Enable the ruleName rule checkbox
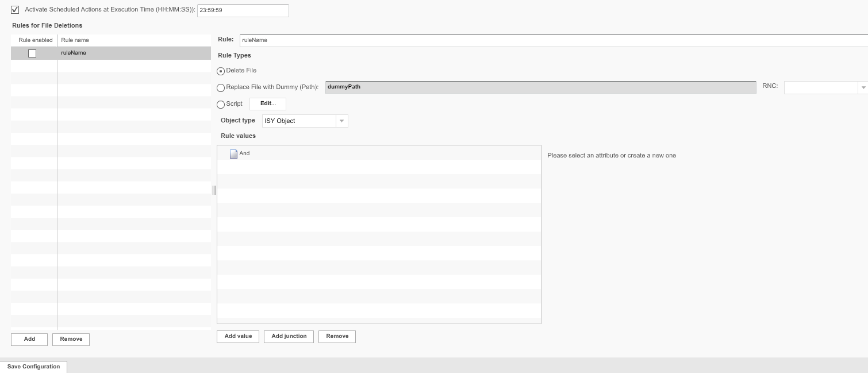The image size is (868, 373). click(32, 53)
